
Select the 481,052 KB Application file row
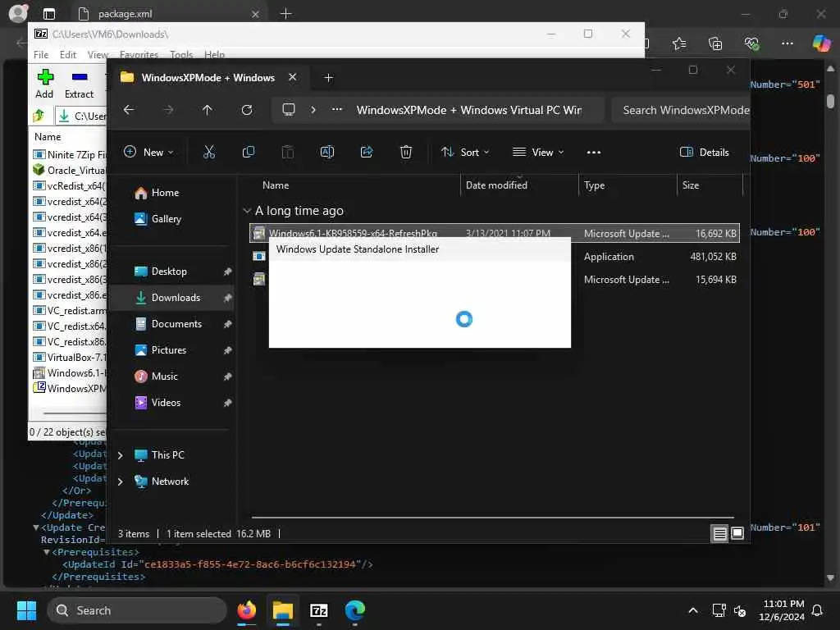click(495, 257)
